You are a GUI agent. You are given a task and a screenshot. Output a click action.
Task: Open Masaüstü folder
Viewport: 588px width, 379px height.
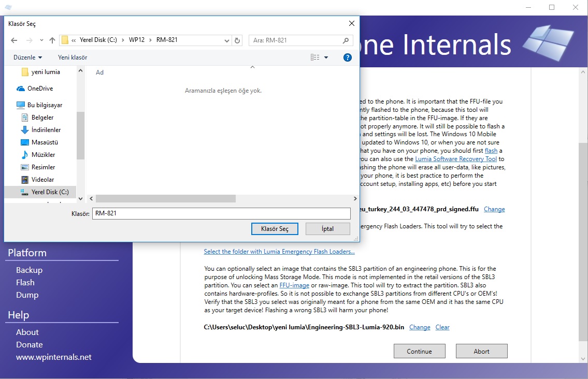point(39,142)
